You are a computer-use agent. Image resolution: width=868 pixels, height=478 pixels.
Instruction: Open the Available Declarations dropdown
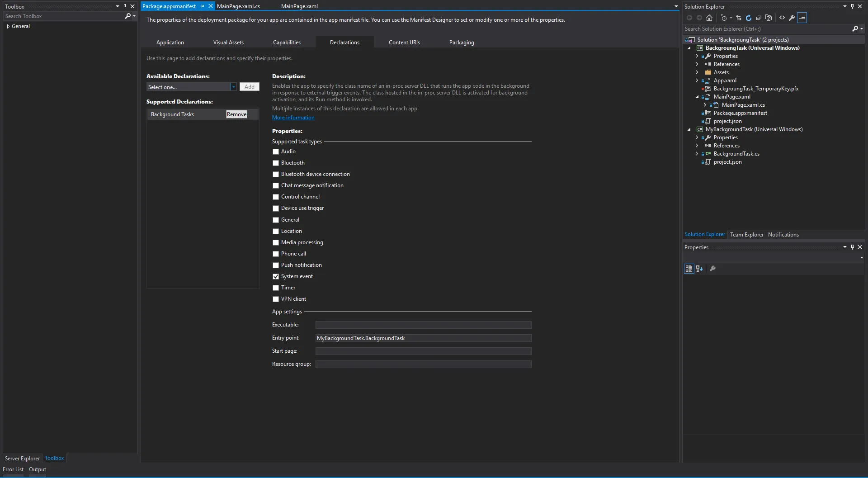pos(233,87)
